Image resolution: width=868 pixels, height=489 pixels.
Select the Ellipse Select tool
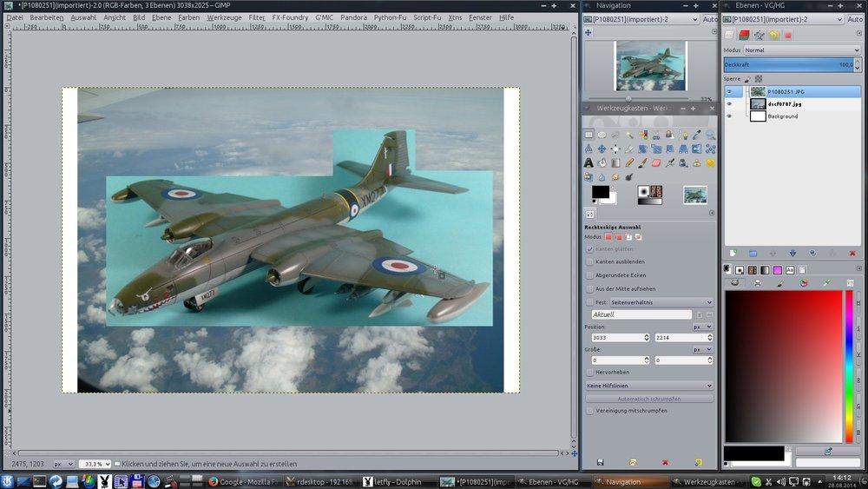tap(602, 135)
